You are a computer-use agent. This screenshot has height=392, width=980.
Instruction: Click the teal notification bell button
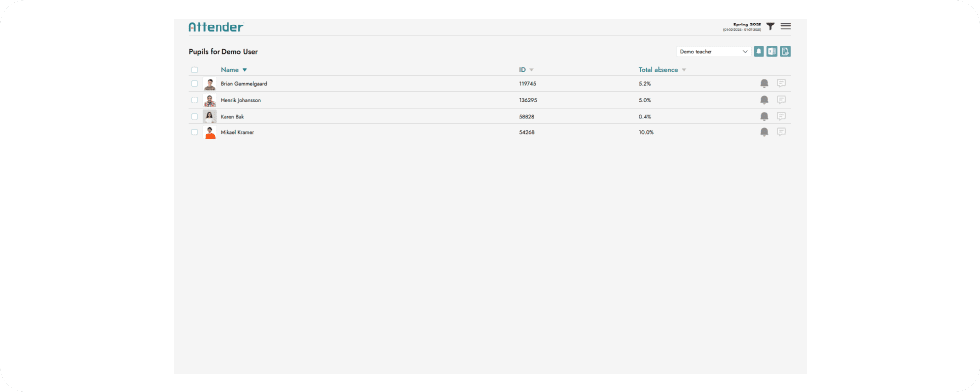pos(759,51)
